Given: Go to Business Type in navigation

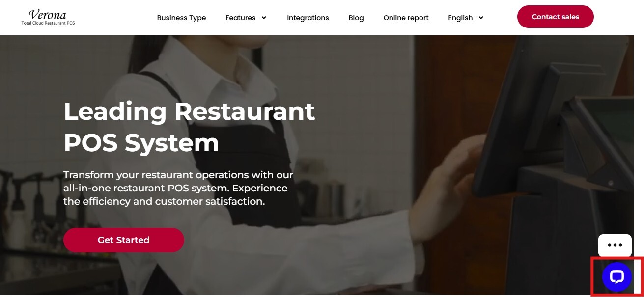Looking at the screenshot, I should coord(181,18).
